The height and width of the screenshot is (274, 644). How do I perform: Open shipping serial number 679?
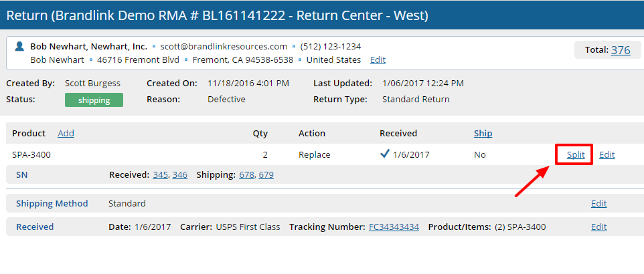click(266, 175)
